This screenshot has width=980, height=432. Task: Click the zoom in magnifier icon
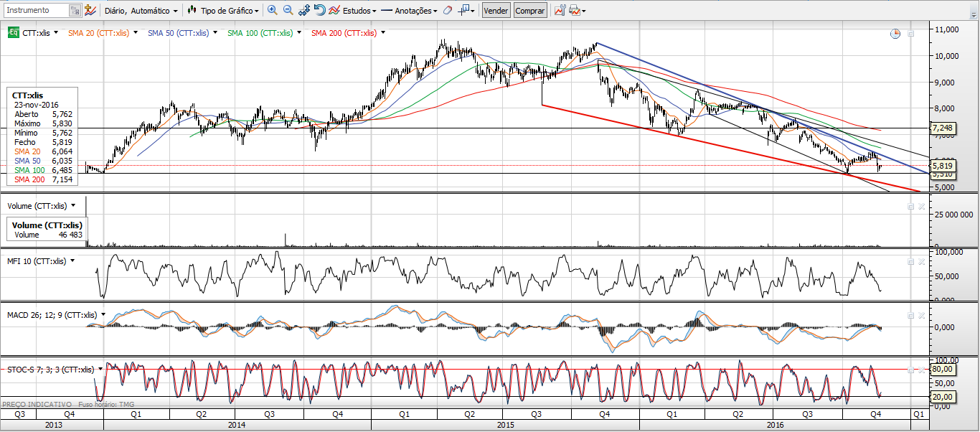click(x=272, y=11)
